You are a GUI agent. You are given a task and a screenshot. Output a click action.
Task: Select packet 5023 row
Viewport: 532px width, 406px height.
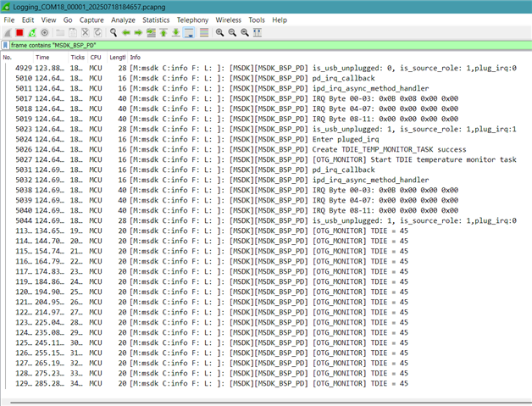pyautogui.click(x=266, y=130)
